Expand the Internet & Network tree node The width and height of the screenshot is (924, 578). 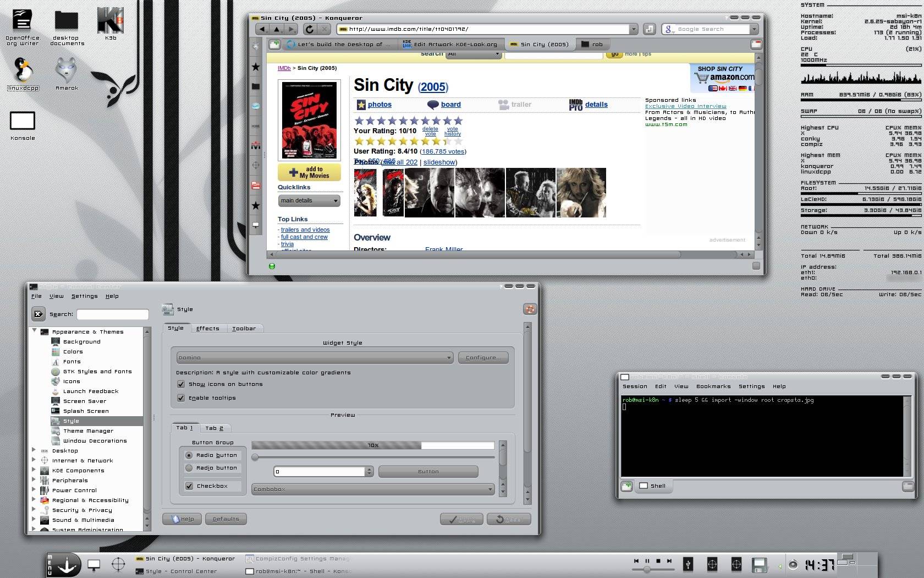point(34,460)
